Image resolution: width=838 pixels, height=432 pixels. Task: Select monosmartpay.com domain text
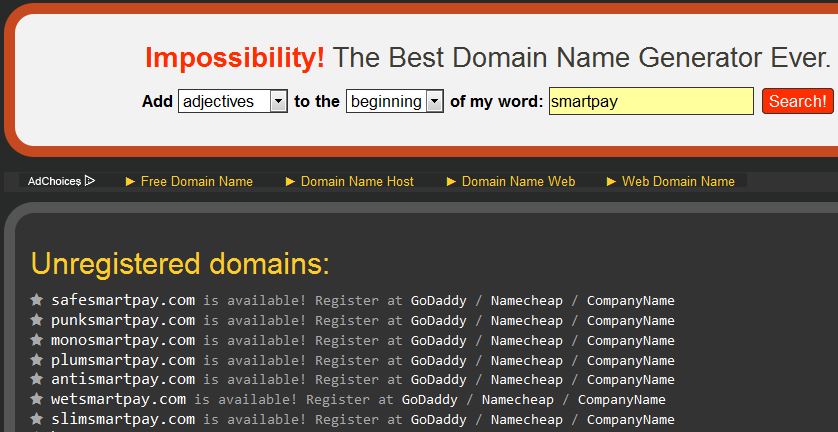click(x=123, y=340)
